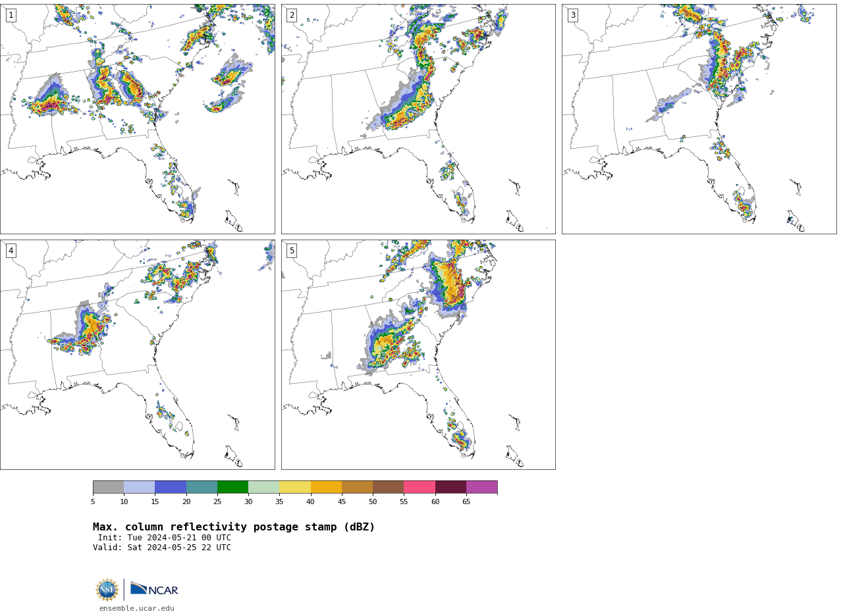Screen dimensions: 843x616
Task: Click the colorbar tick label 20
Action: tap(186, 501)
